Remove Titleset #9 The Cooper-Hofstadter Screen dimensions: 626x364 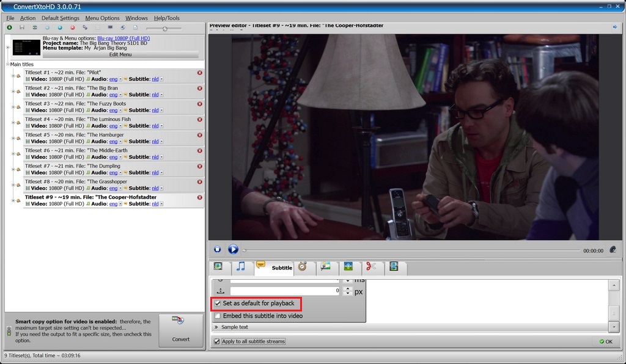200,197
